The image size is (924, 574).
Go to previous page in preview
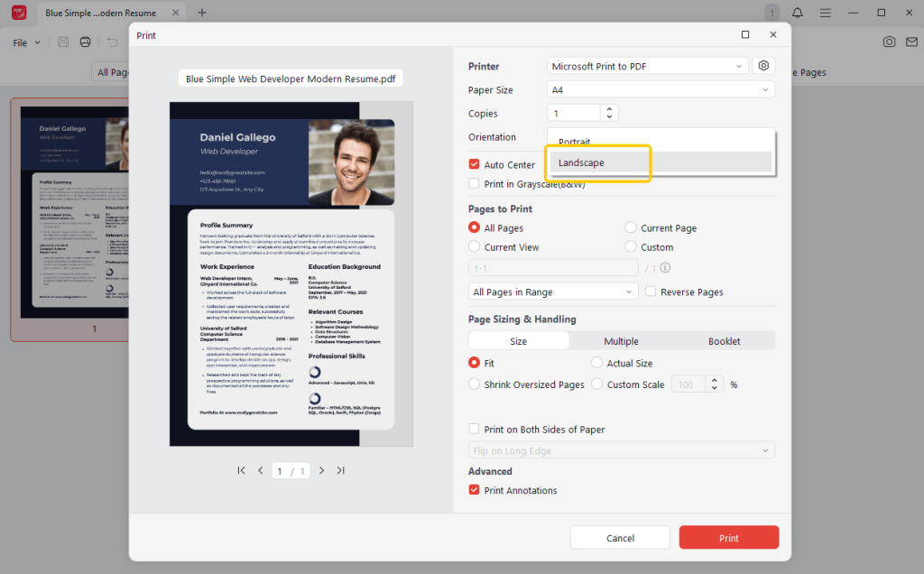261,470
